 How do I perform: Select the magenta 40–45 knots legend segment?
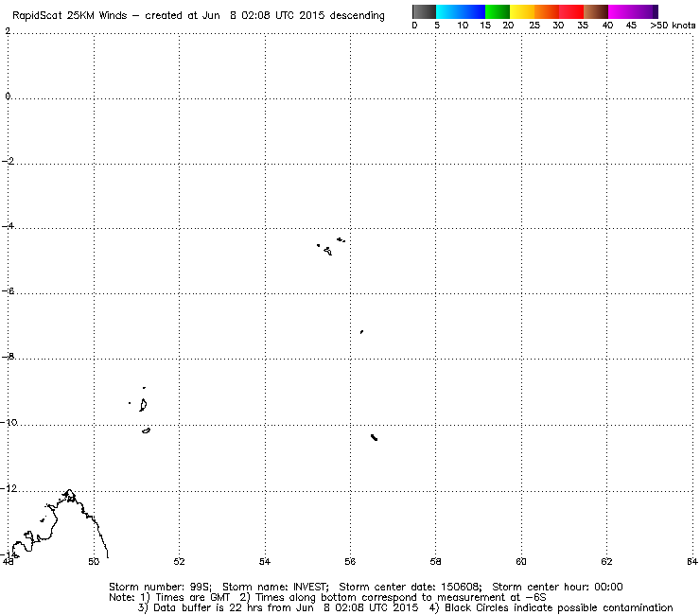click(x=621, y=11)
